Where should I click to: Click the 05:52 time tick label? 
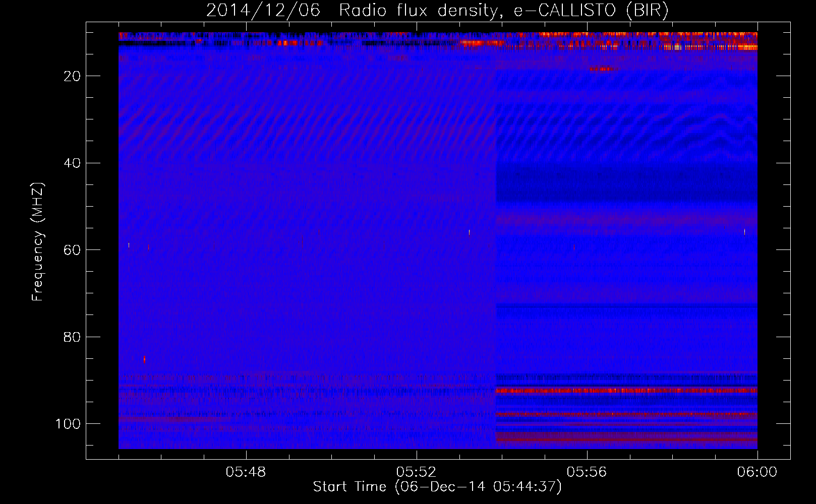pyautogui.click(x=416, y=472)
